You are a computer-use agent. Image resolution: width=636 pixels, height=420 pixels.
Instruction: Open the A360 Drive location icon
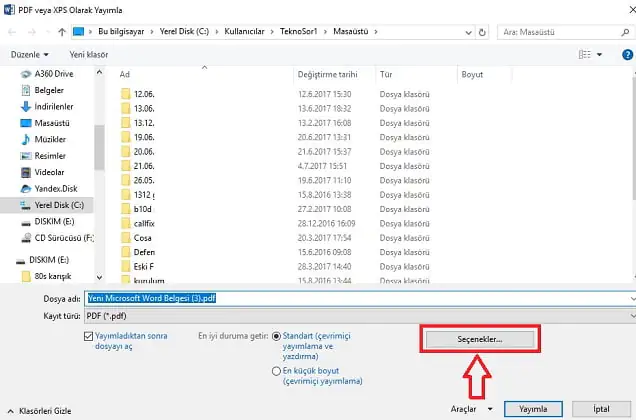point(25,73)
